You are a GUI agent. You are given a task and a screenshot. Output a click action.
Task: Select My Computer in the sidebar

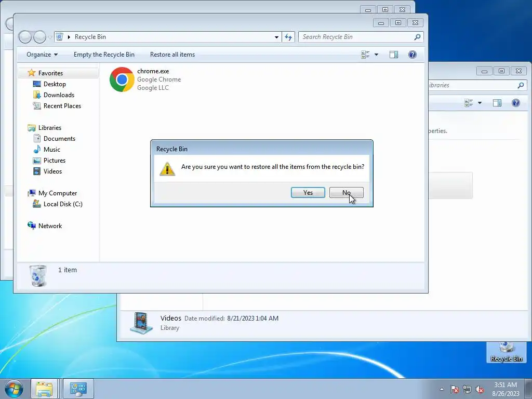pos(57,193)
